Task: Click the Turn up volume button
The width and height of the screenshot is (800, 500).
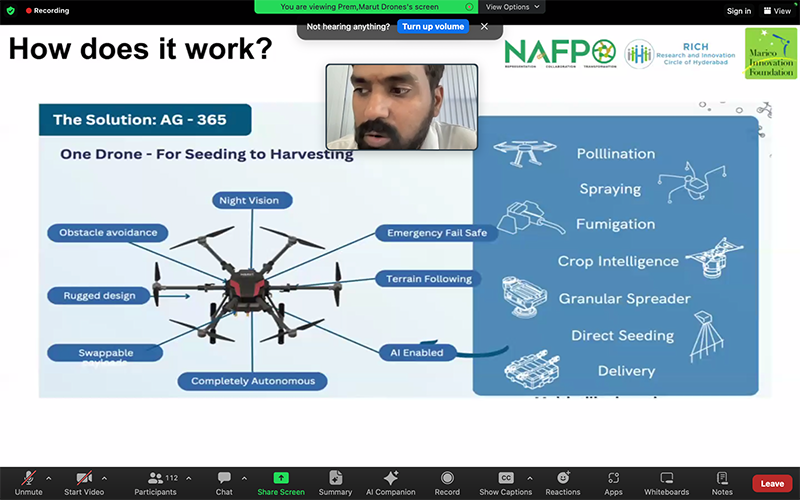Action: tap(433, 27)
